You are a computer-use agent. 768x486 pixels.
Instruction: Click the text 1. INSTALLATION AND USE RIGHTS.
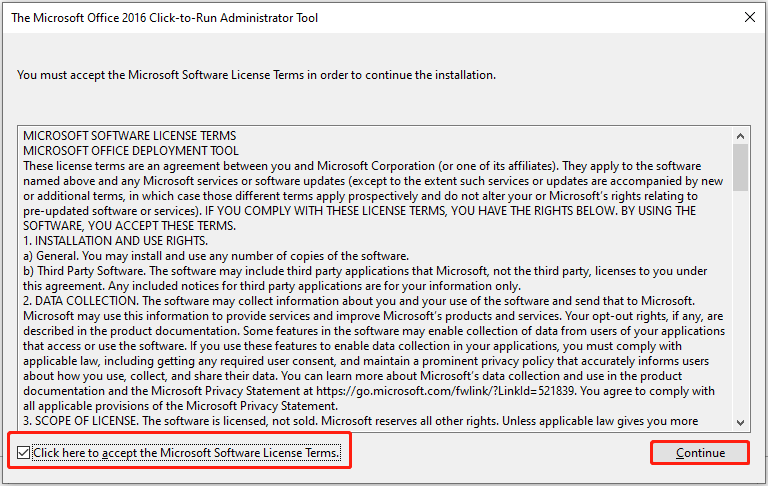[x=116, y=241]
